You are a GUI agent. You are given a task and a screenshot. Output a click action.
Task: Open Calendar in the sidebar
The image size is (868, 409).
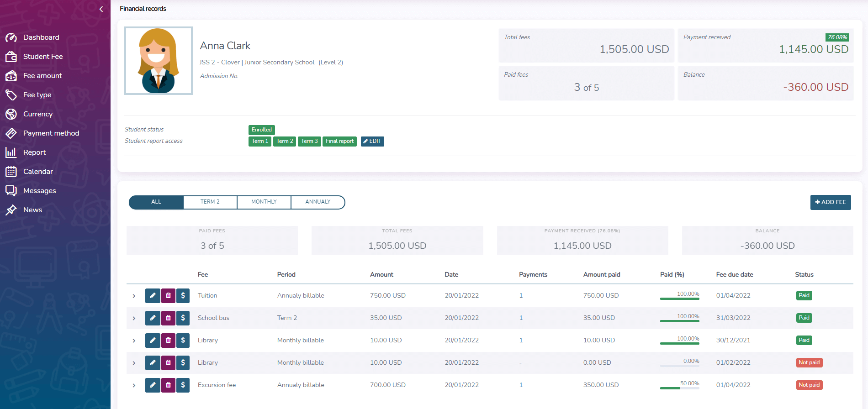[x=38, y=172]
